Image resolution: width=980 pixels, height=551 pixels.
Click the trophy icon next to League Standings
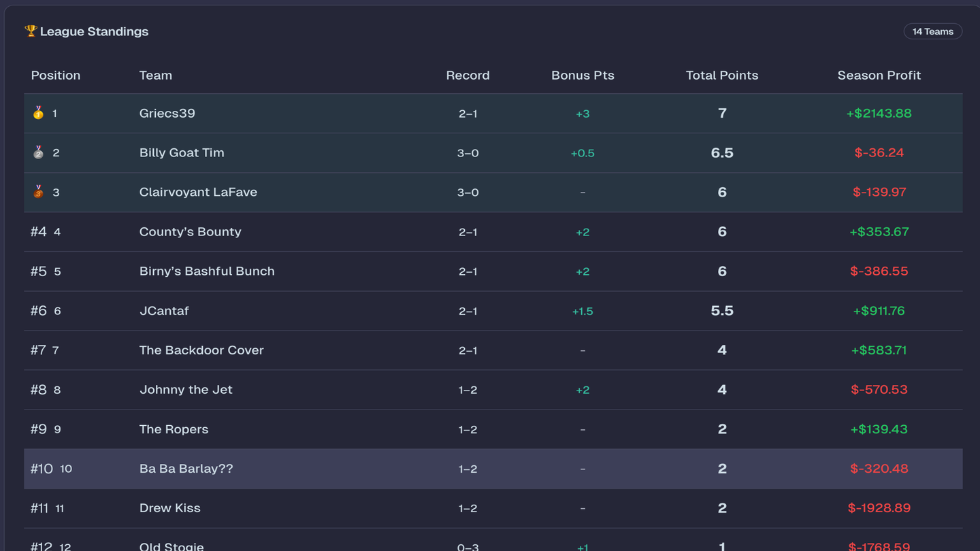[x=30, y=31]
